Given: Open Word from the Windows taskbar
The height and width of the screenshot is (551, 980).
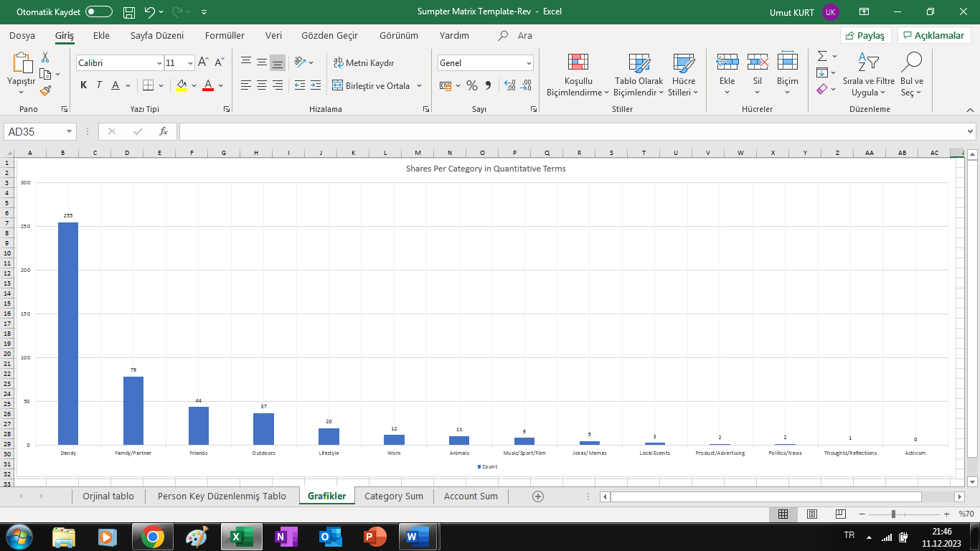Looking at the screenshot, I should click(416, 537).
